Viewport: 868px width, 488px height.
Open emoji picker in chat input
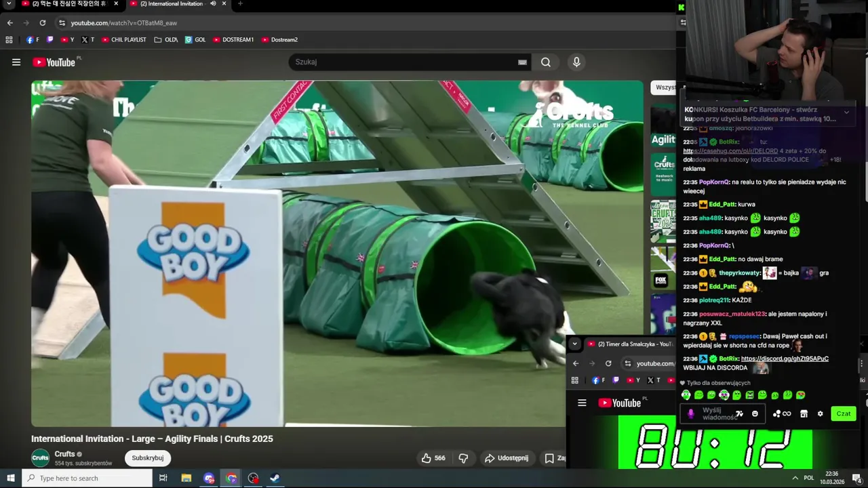[x=755, y=413]
